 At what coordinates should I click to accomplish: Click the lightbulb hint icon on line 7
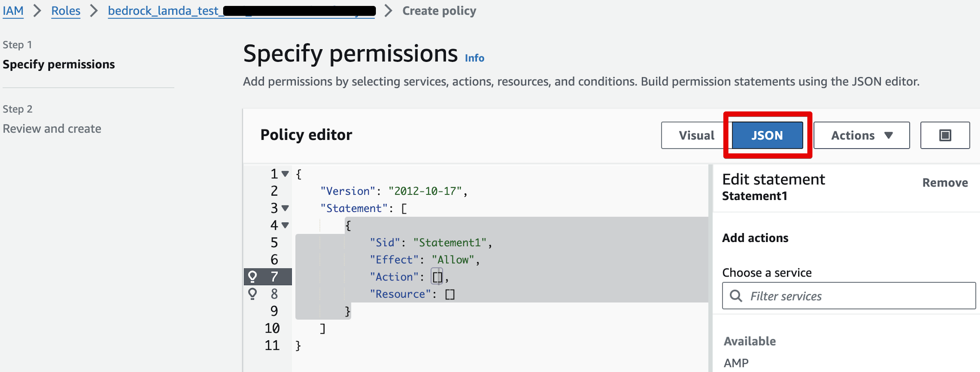[252, 277]
